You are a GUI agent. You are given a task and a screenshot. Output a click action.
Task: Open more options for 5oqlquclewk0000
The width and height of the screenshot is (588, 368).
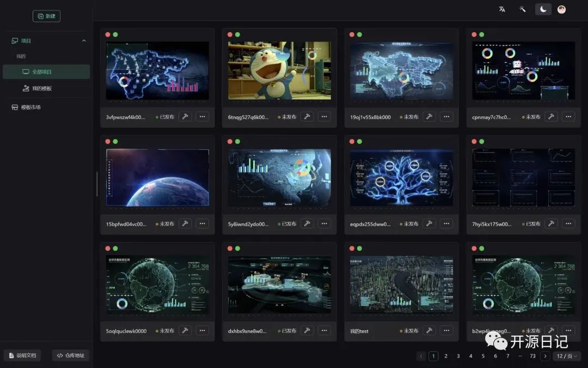(202, 330)
